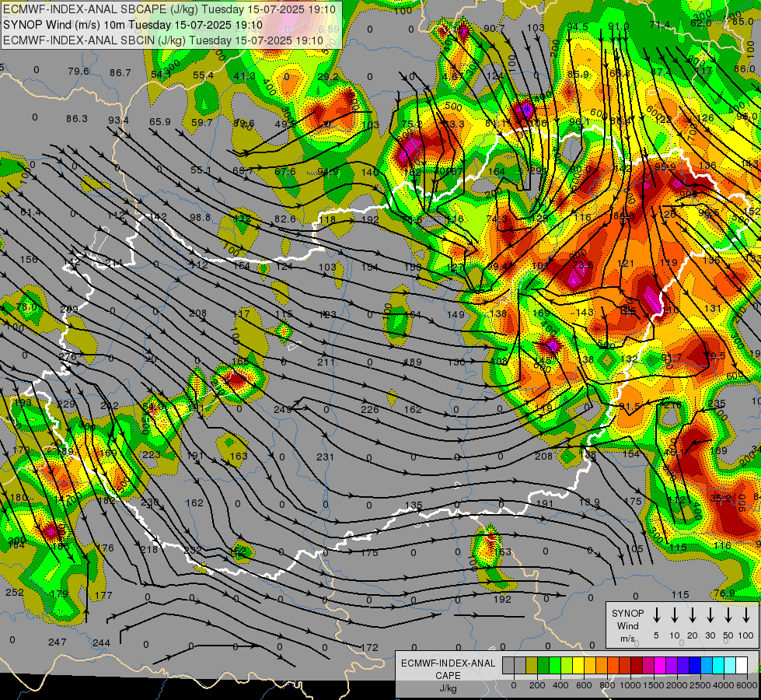Pick the bright magenta swatch in CAPE legend

click(x=660, y=665)
